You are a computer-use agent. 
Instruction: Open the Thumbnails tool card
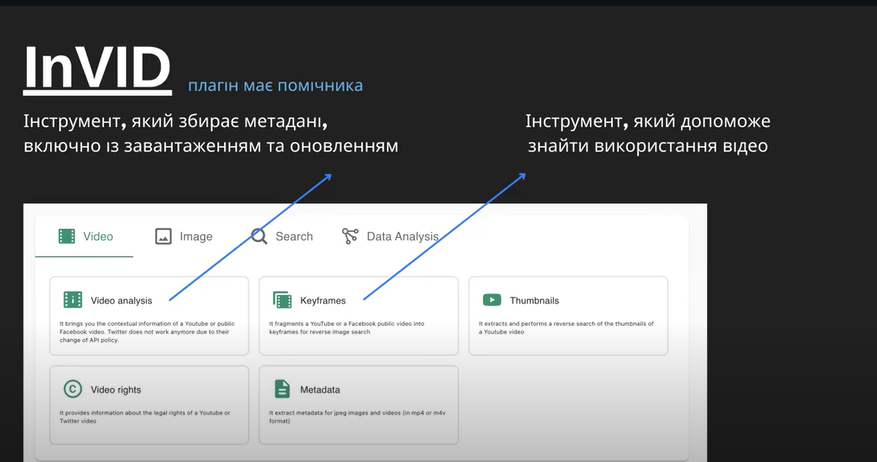(568, 315)
